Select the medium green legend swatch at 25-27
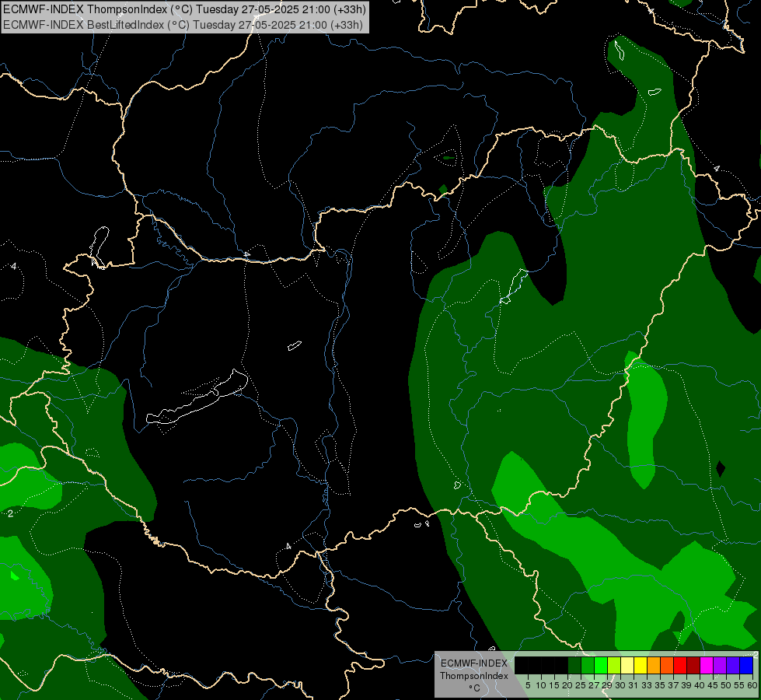The image size is (761, 700). click(588, 665)
